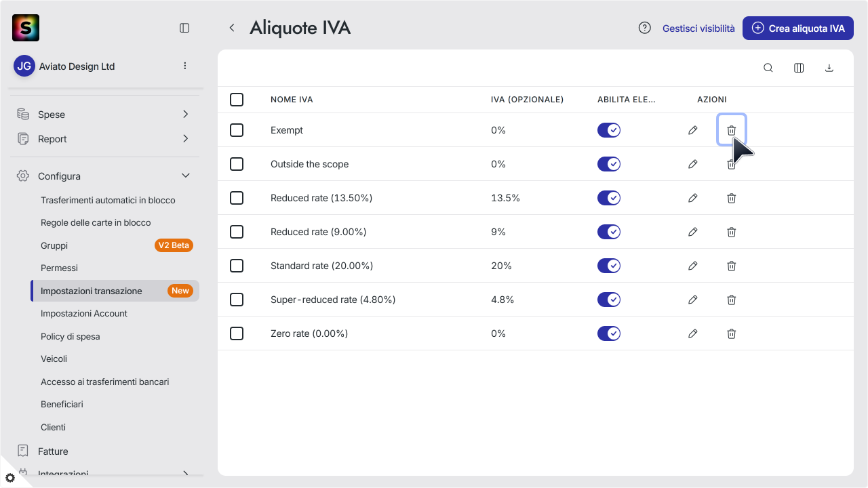Go back with the arrow beside Aliquote IVA
868x488 pixels.
232,28
